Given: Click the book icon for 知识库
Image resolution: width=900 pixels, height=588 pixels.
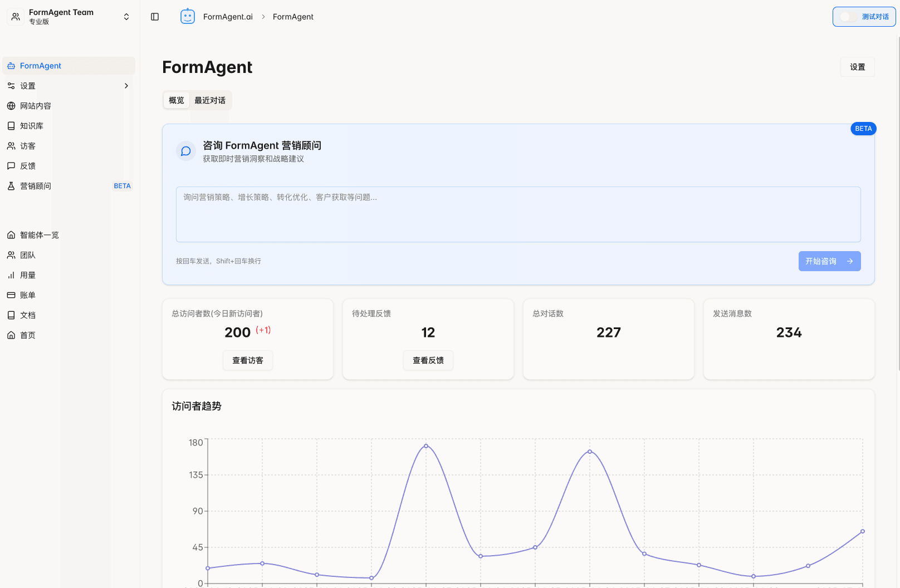Looking at the screenshot, I should pyautogui.click(x=11, y=126).
